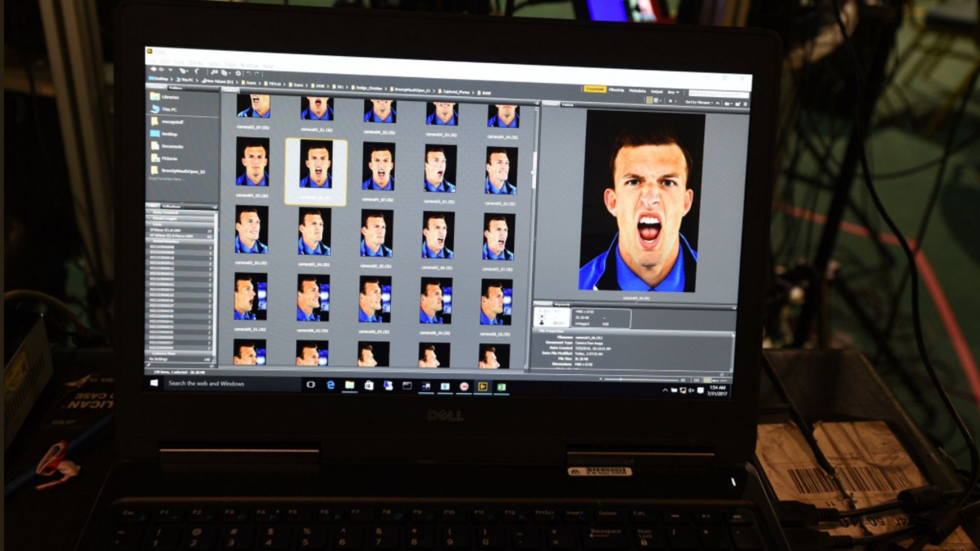Toggle the ascending sort order arrow
Screen dimensions: 980x551
point(717,103)
